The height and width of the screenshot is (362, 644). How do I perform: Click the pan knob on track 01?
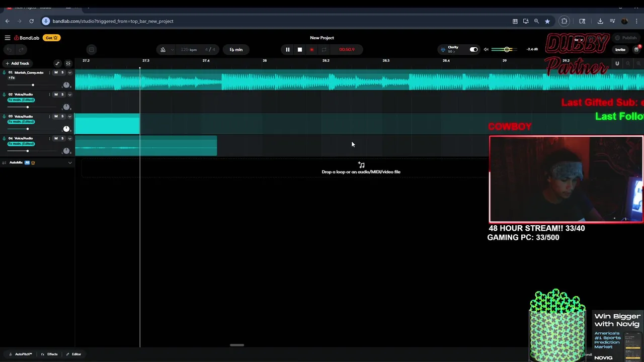66,85
